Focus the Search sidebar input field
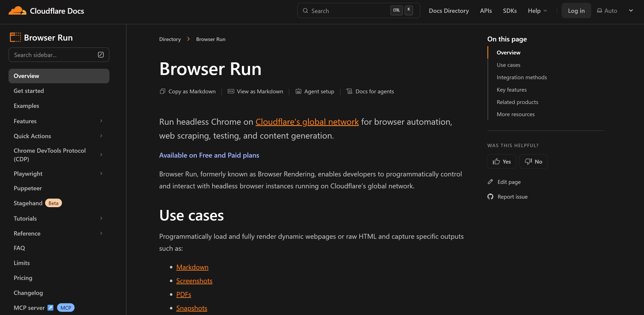Viewport: 644px width, 315px height. [x=59, y=55]
